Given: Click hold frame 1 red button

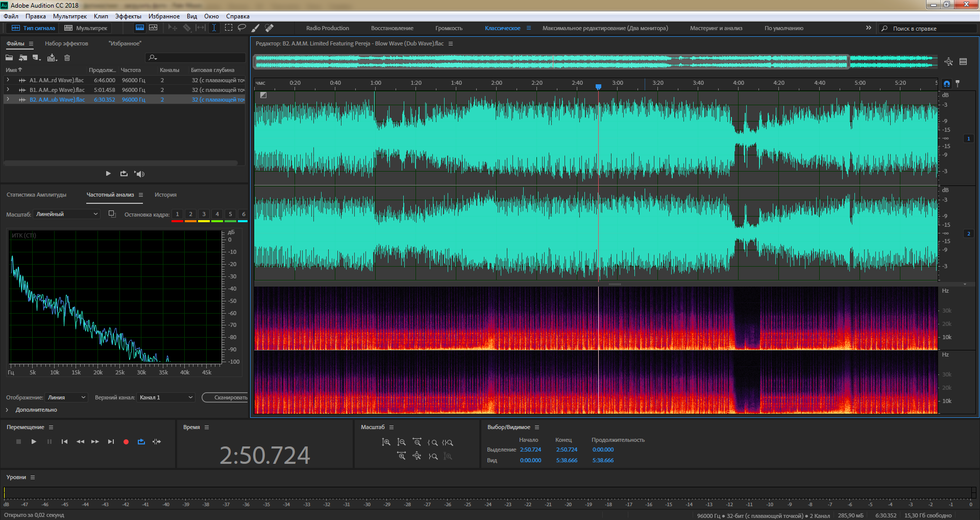Looking at the screenshot, I should [x=177, y=216].
